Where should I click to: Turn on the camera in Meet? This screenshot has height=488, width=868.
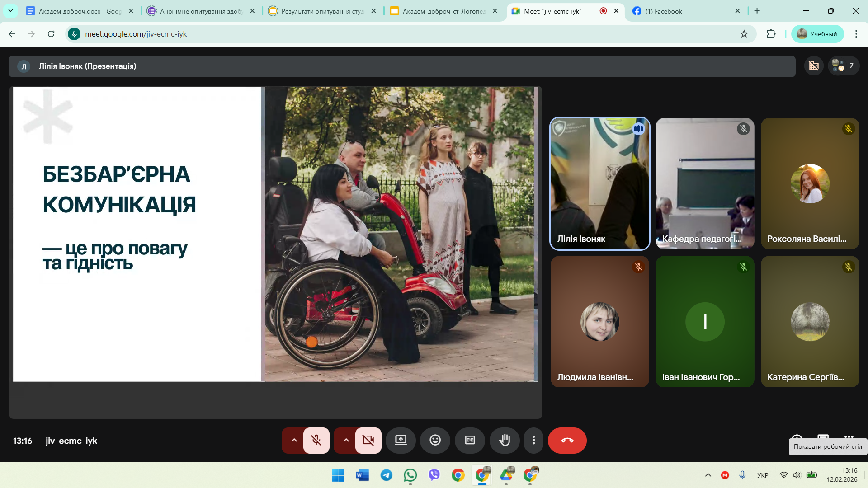(368, 440)
